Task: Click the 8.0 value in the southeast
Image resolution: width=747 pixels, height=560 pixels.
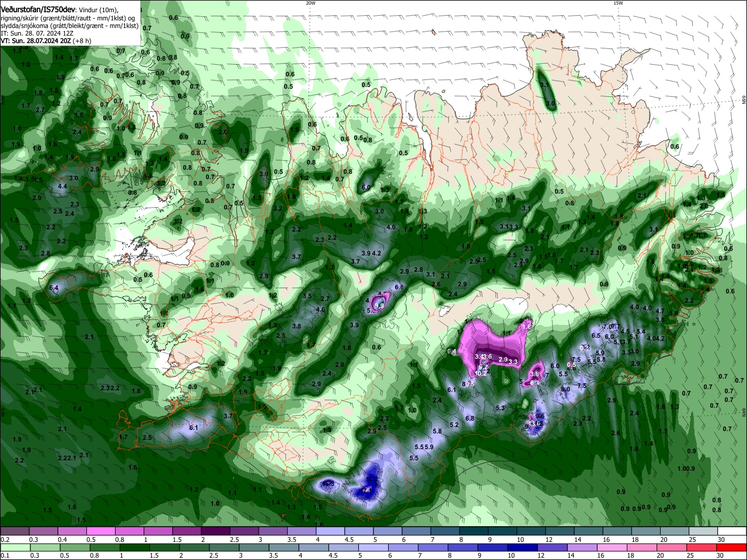Action: coord(565,389)
